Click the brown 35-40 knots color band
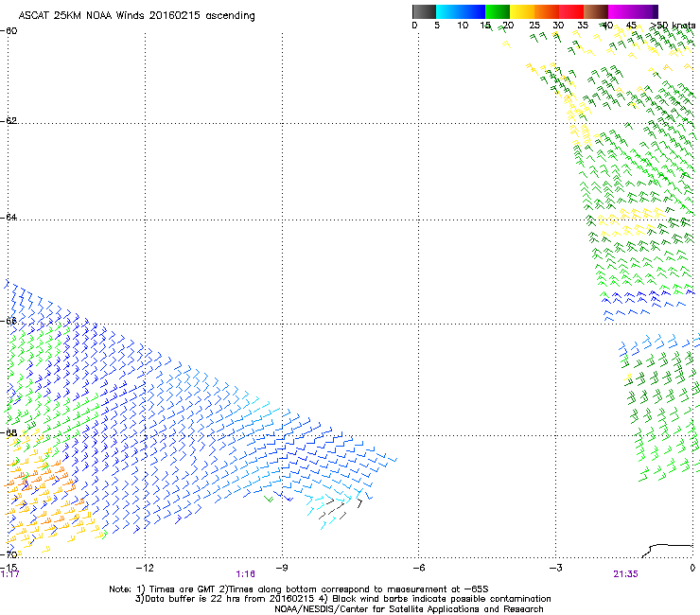Screen dimensions: 700x615 [596, 11]
